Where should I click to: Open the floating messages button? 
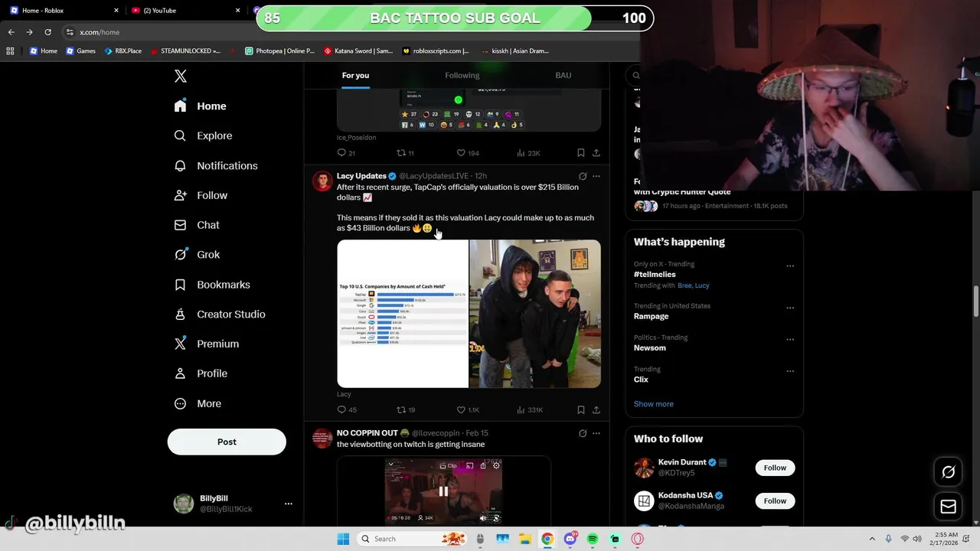coord(948,507)
